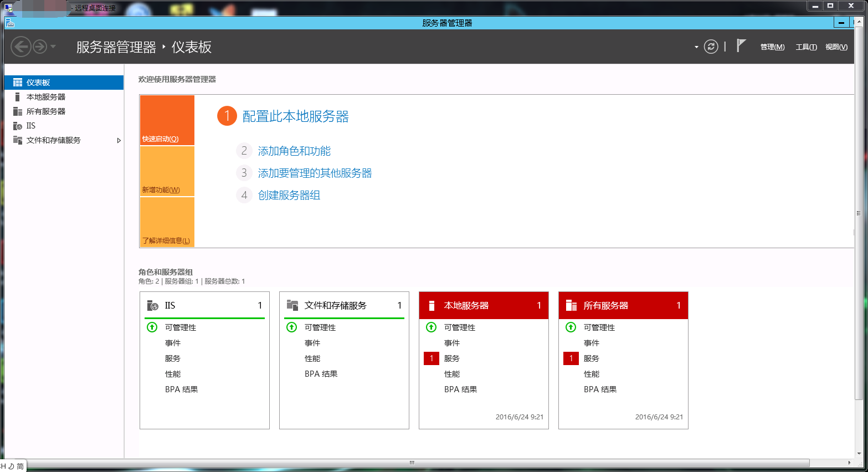868x472 pixels.
Task: Click green manageability icon in 本地服务器 tile
Action: [432, 327]
